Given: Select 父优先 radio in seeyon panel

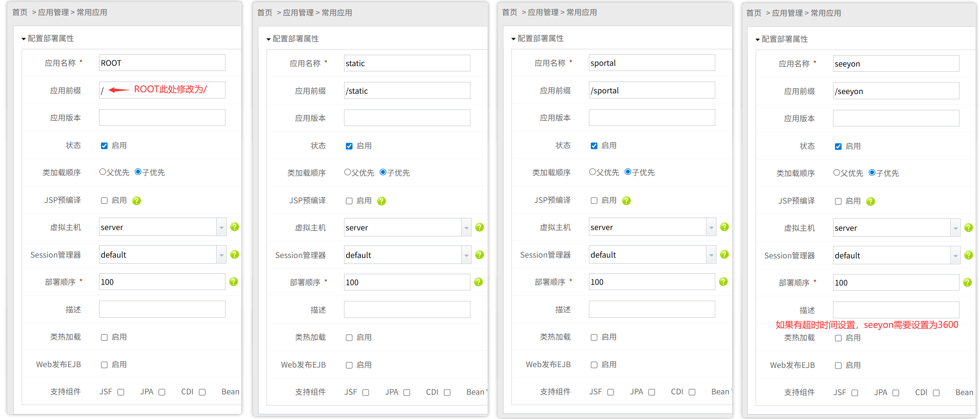Looking at the screenshot, I should (x=837, y=173).
